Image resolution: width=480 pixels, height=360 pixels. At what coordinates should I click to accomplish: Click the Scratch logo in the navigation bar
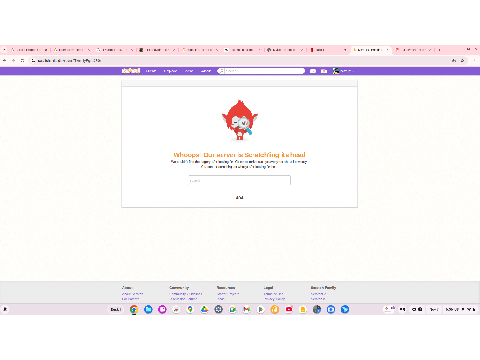tap(131, 71)
